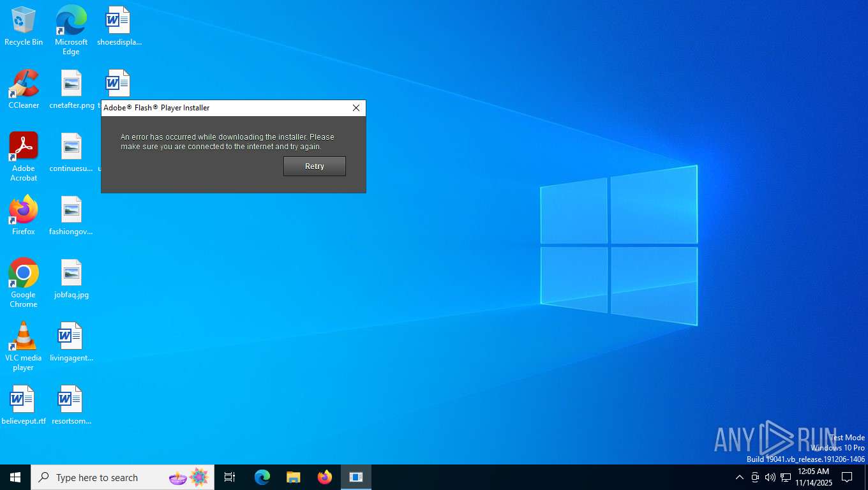Open Task View from the taskbar

click(x=230, y=477)
